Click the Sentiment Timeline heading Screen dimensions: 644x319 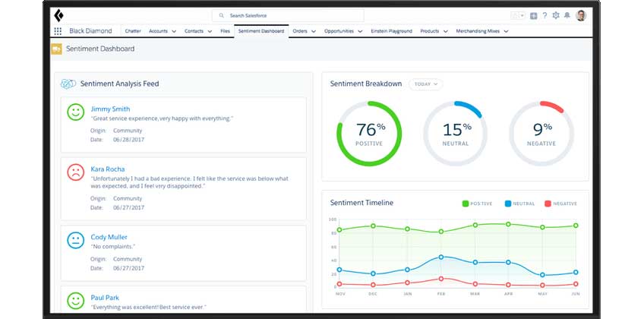pos(361,203)
